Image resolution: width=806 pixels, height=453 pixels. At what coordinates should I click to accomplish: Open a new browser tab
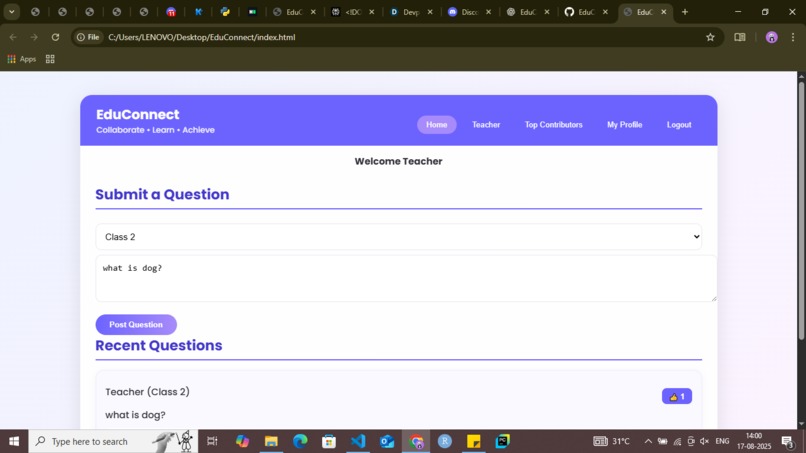click(685, 12)
